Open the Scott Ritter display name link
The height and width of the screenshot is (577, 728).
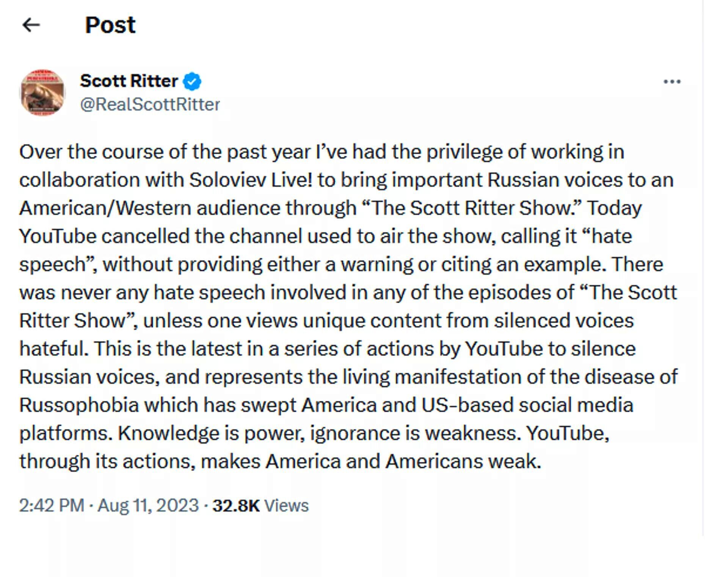coord(129,81)
